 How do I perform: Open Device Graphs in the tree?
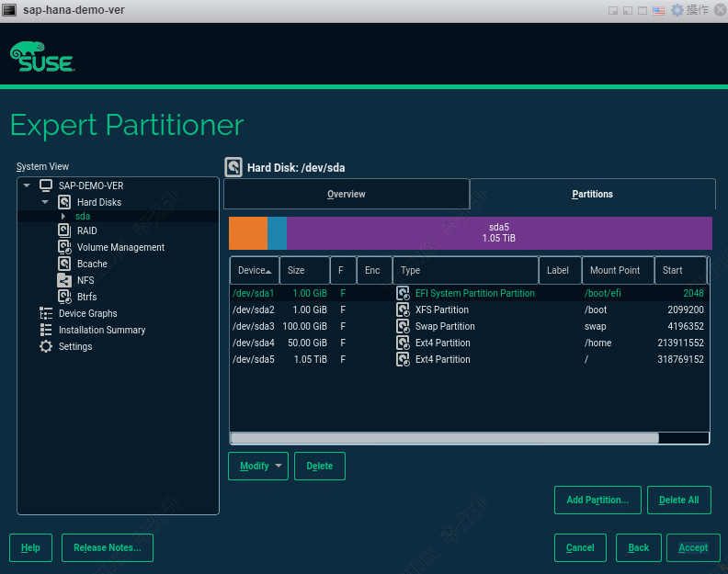coord(87,313)
